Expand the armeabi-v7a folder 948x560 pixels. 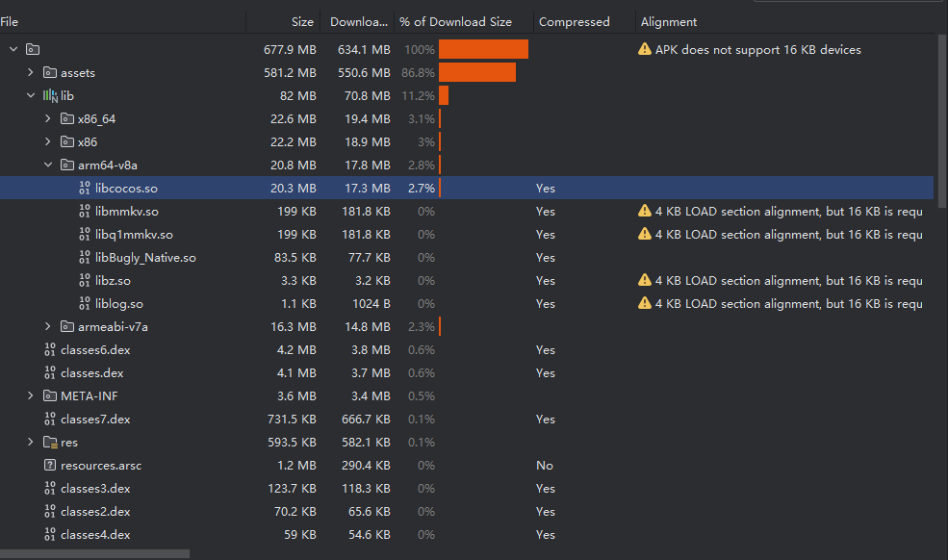[x=48, y=327]
